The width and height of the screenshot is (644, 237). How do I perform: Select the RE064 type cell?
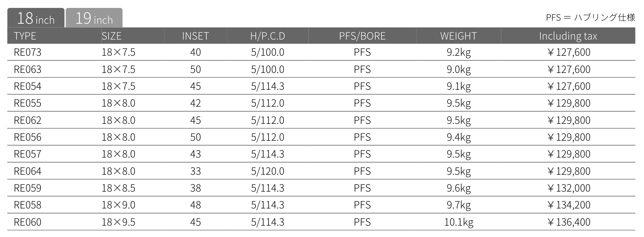27,171
